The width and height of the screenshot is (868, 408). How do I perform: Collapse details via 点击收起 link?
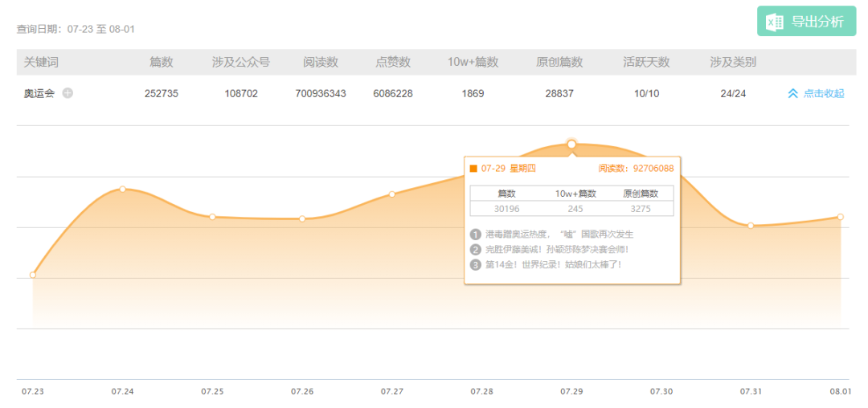[x=824, y=93]
